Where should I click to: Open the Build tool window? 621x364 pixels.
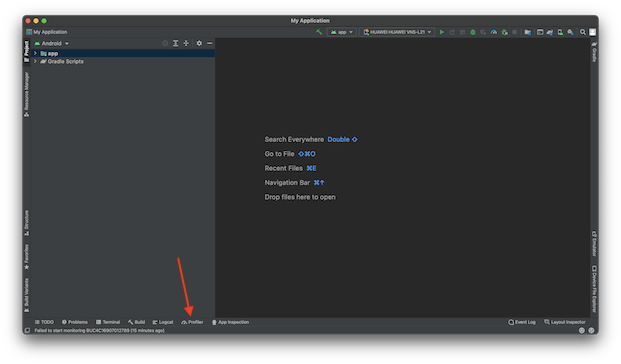point(137,322)
